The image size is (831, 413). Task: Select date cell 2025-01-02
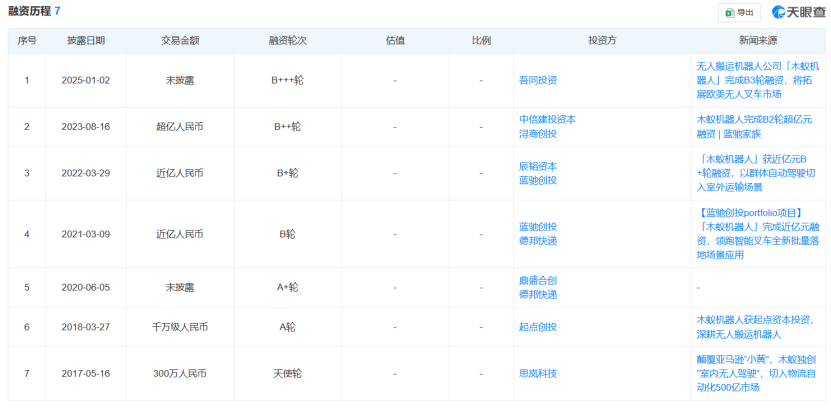(x=86, y=81)
